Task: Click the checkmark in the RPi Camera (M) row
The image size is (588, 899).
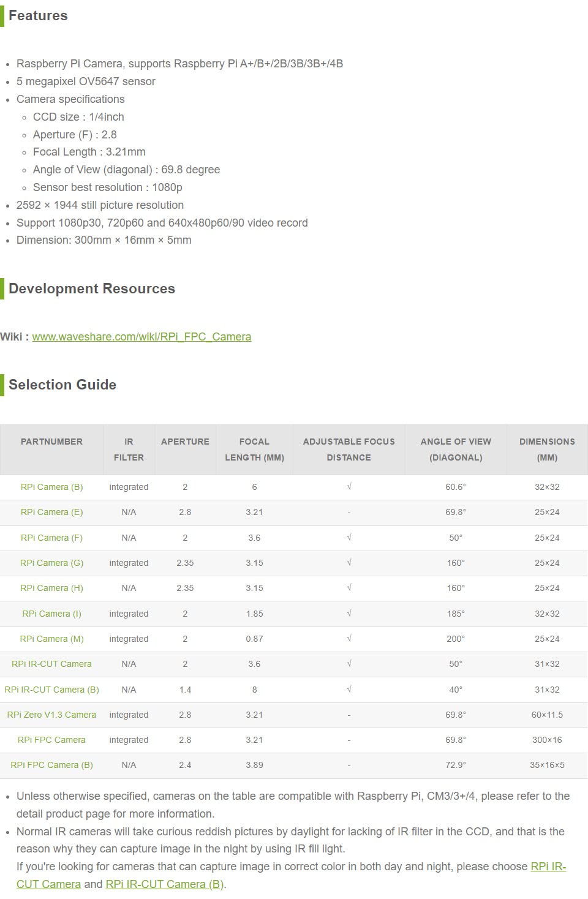Action: (349, 639)
